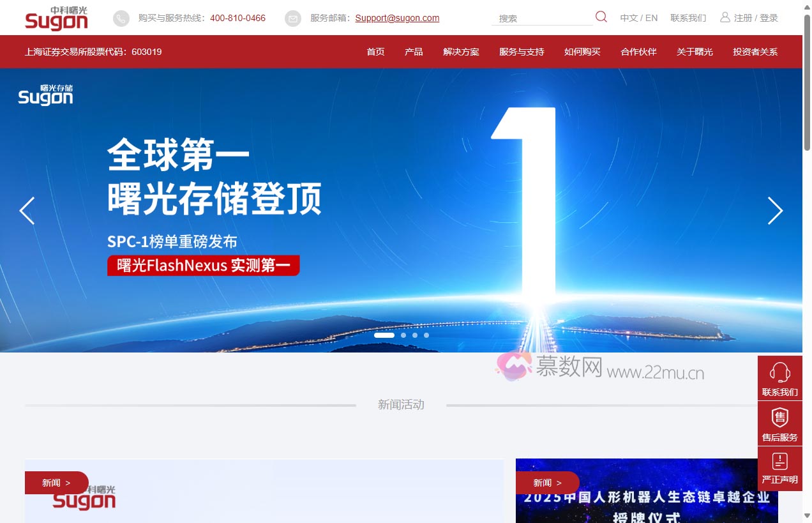The height and width of the screenshot is (523, 812).
Task: Click the Sugon logo in the header
Action: tap(56, 19)
